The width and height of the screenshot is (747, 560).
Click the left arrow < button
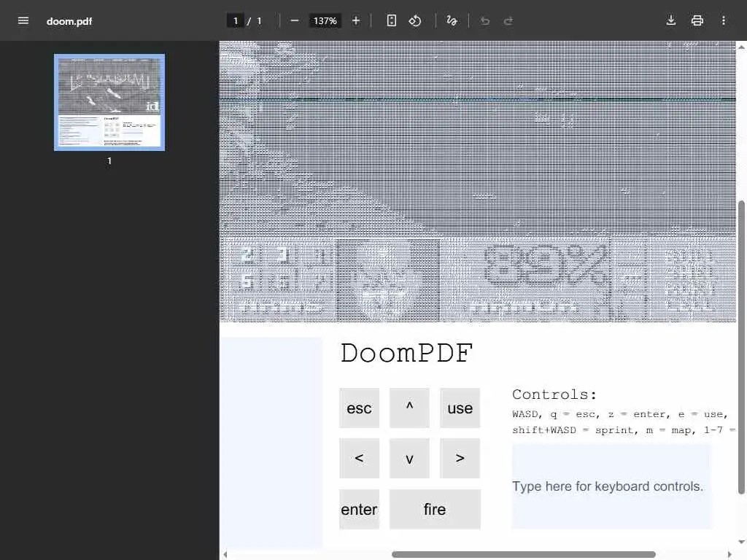359,458
